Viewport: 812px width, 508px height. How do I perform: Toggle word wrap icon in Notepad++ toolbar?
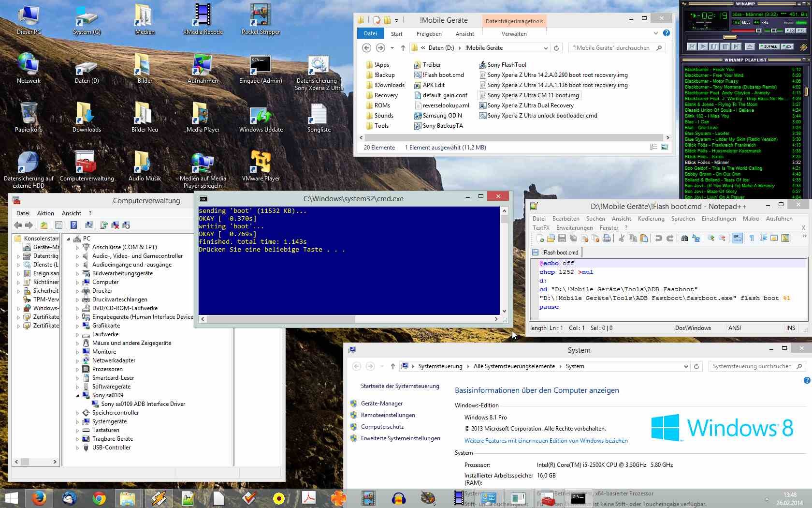point(737,238)
